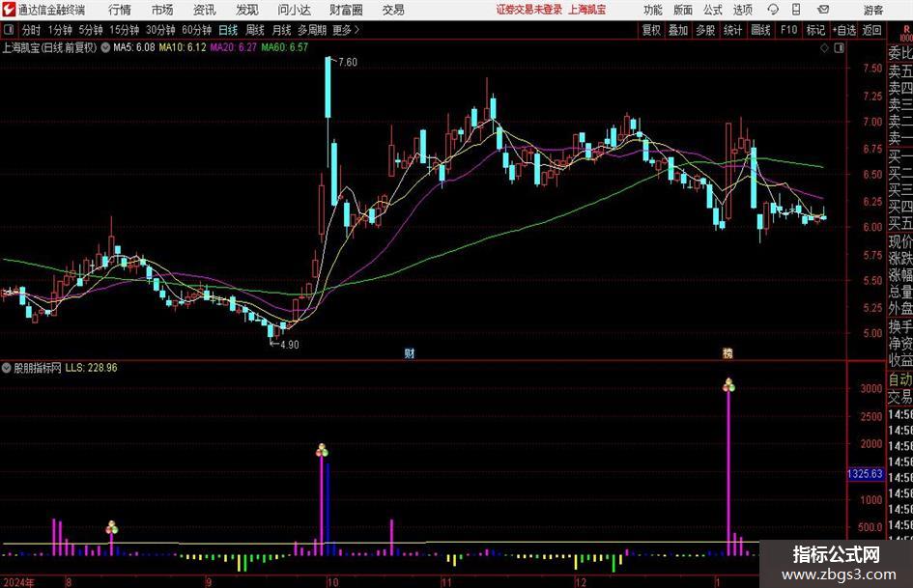Open the 问小达 menu
Viewport: 913px width, 588px height.
[x=294, y=10]
